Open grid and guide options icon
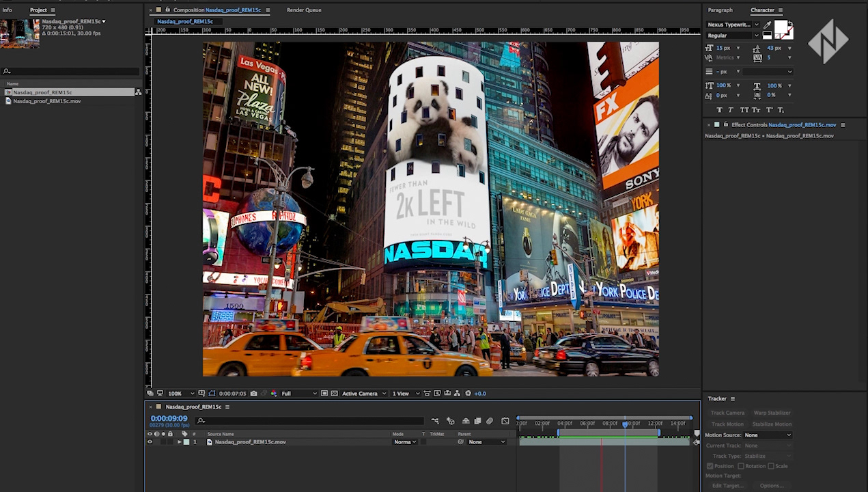Viewport: 868px width, 492px height. [x=201, y=394]
